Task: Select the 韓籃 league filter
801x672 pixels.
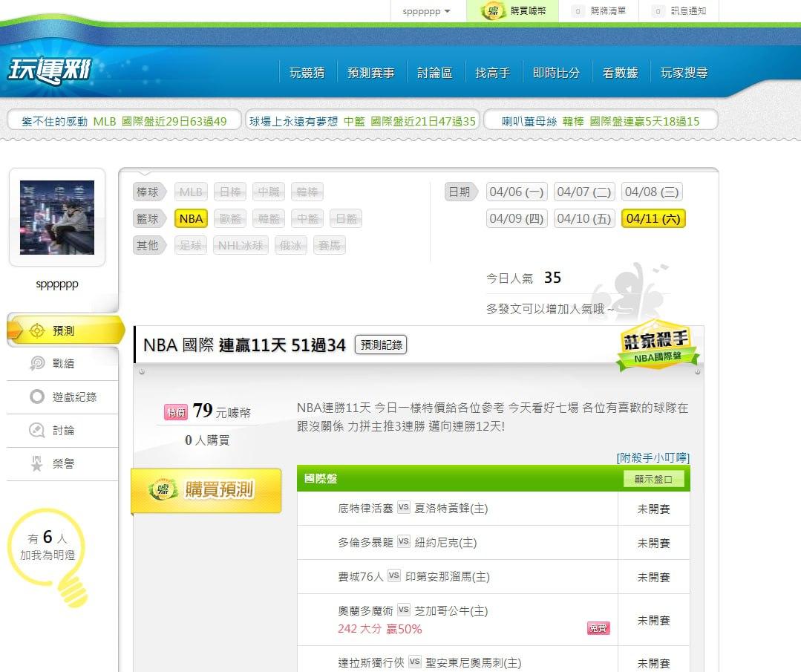Action: point(269,219)
